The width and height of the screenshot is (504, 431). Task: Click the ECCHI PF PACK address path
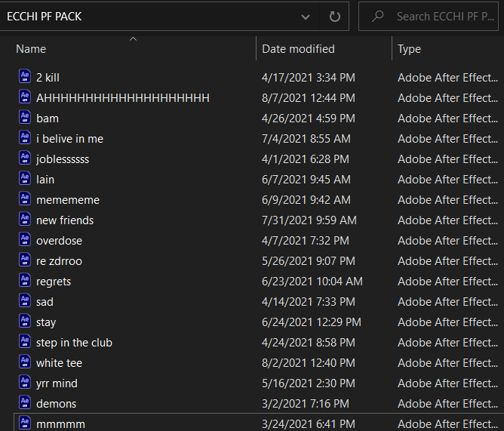pos(45,16)
